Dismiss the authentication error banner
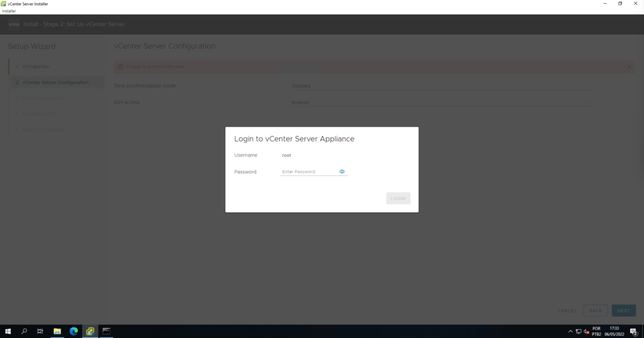The width and height of the screenshot is (644, 338). pos(629,67)
